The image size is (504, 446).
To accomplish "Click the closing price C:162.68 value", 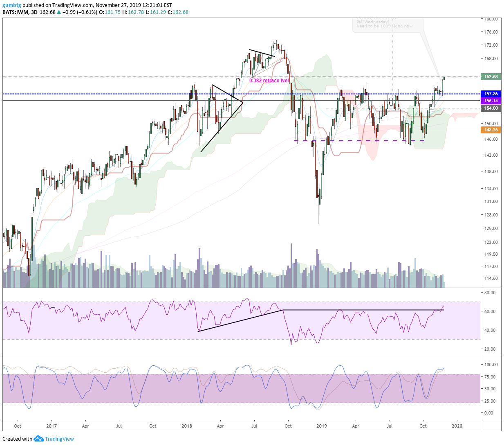I will pos(178,12).
